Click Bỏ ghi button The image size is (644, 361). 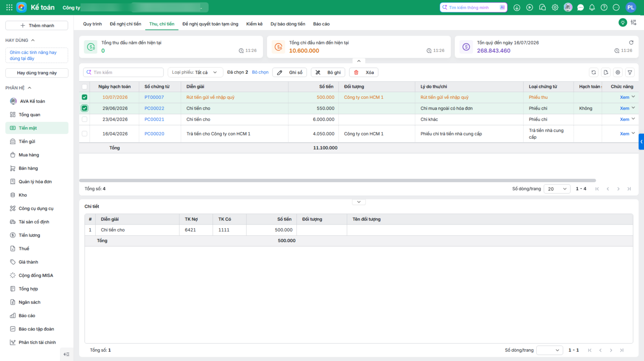(328, 72)
